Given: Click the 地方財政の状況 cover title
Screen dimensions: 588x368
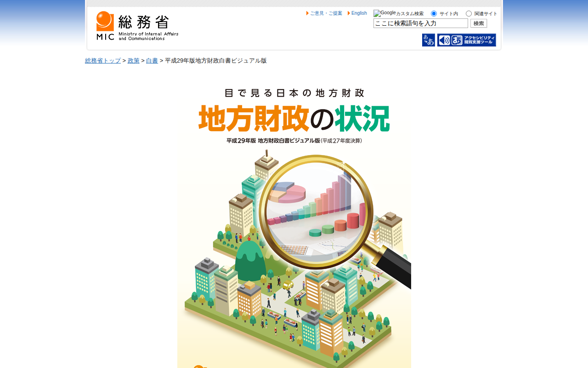Looking at the screenshot, I should coord(294,118).
